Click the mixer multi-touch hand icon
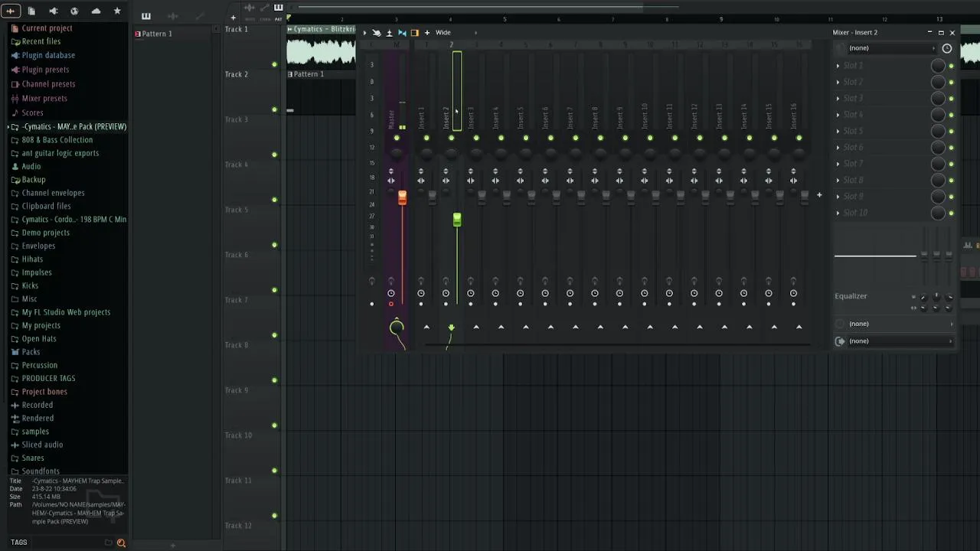Viewport: 980px width, 551px height. [x=377, y=32]
